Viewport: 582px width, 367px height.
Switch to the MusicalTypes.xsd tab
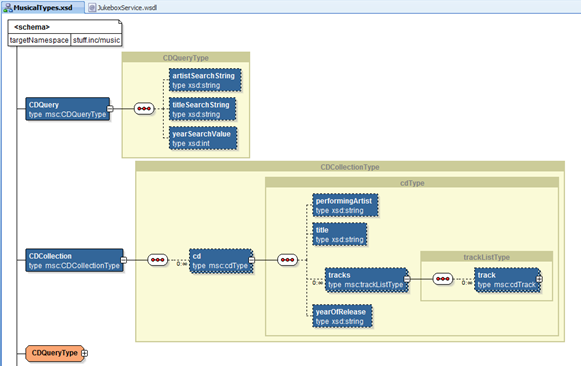[43, 7]
